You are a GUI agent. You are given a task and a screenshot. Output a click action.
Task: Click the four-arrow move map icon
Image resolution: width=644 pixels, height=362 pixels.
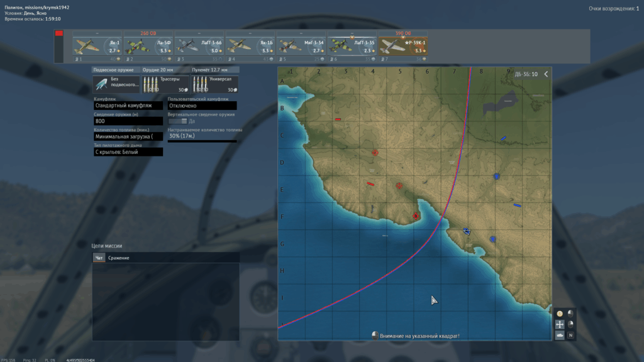(560, 324)
